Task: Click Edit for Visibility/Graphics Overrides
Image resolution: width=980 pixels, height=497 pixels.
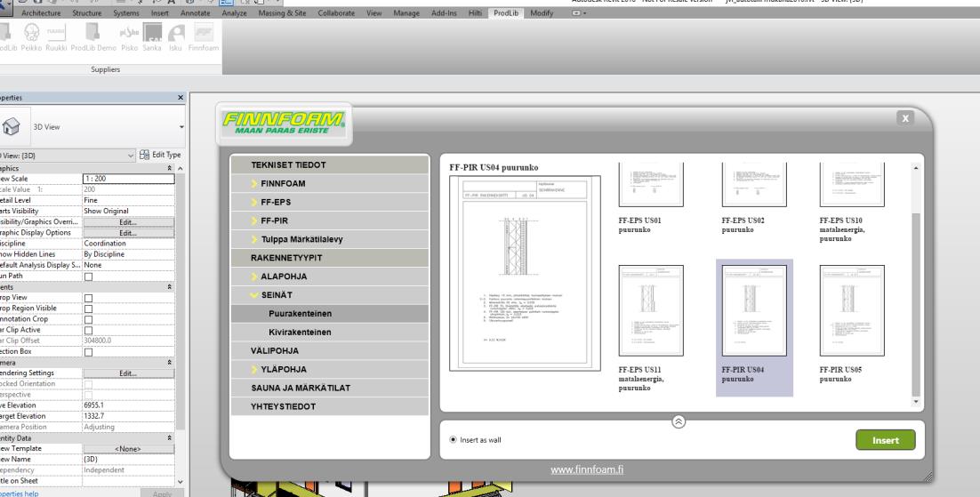Action: tap(128, 222)
